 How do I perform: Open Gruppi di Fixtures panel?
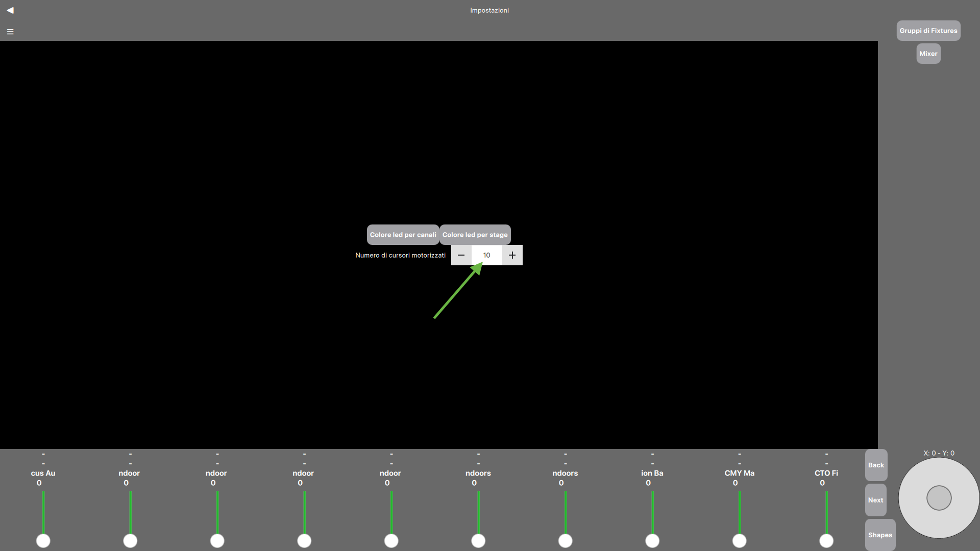[x=928, y=30]
